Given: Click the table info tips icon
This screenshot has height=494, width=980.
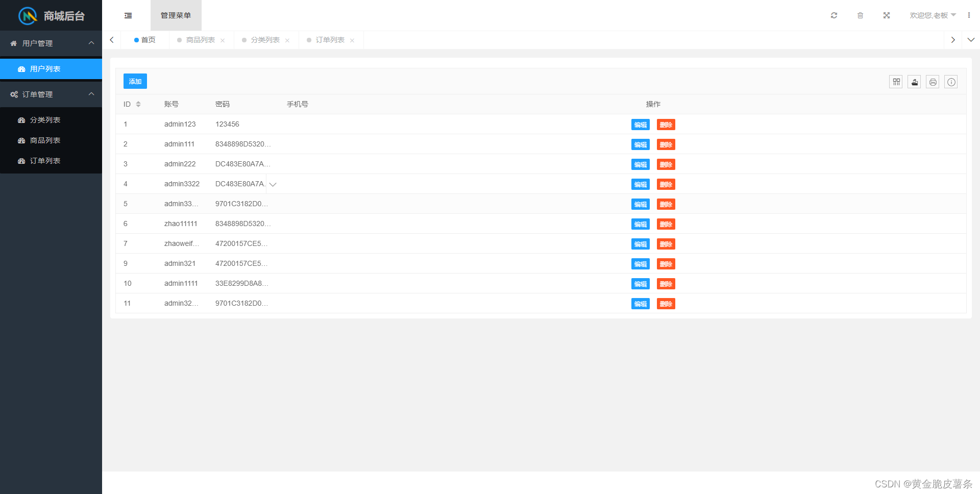Looking at the screenshot, I should tap(951, 82).
